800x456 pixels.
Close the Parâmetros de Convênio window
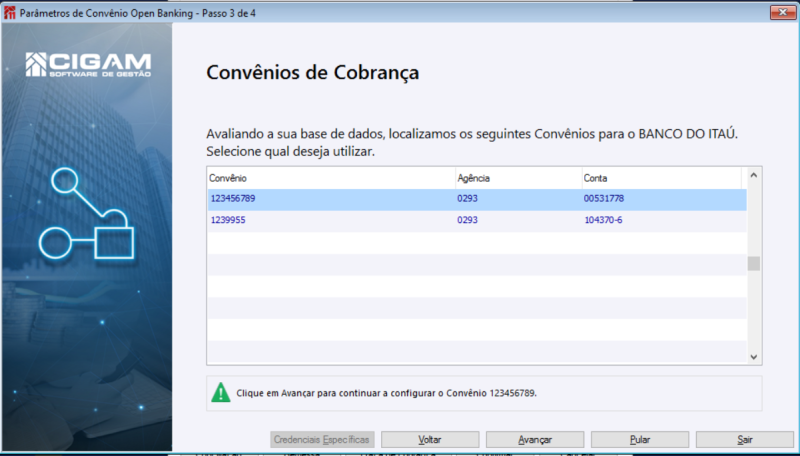(x=783, y=13)
